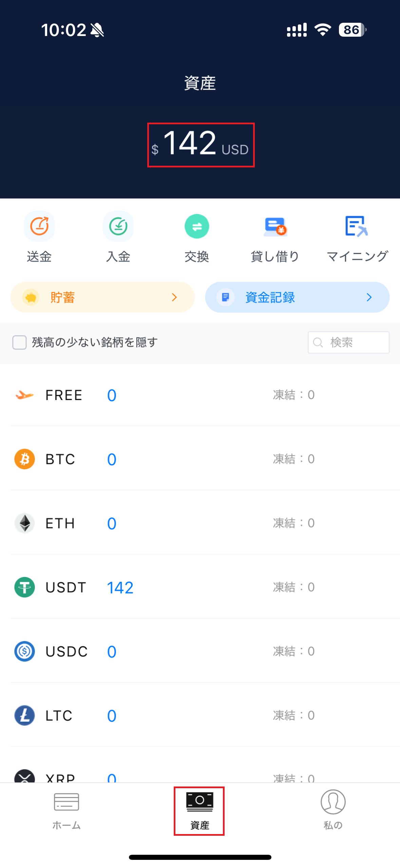The height and width of the screenshot is (868, 400).
Task: Tap the USDT Tether coin icon
Action: pyautogui.click(x=24, y=587)
